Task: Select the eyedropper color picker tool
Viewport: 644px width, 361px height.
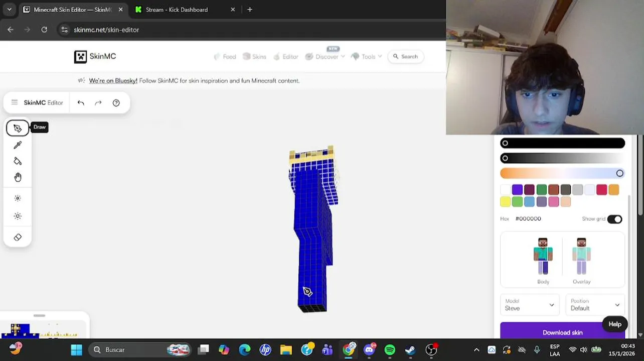Action: point(18,145)
